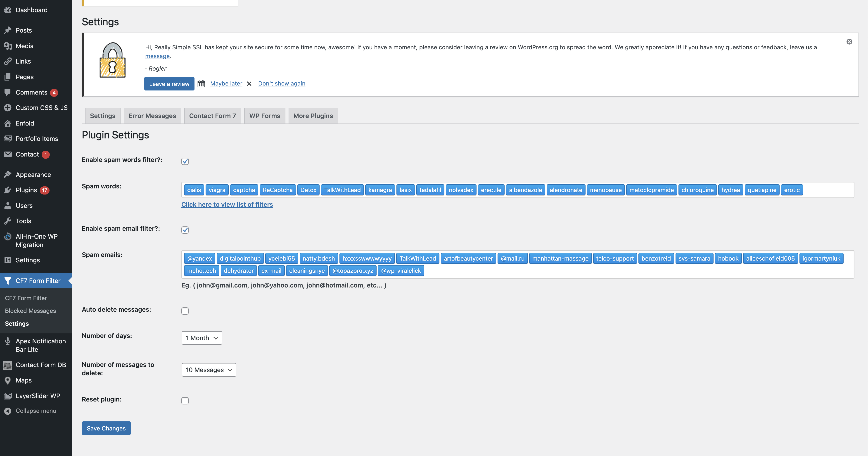Click the Maps location pin icon
868x456 pixels.
[8, 380]
